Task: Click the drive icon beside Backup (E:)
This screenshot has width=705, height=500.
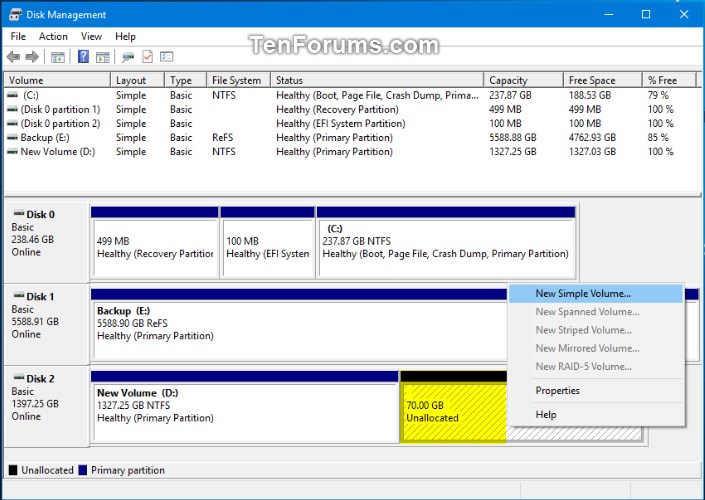Action: coord(13,138)
